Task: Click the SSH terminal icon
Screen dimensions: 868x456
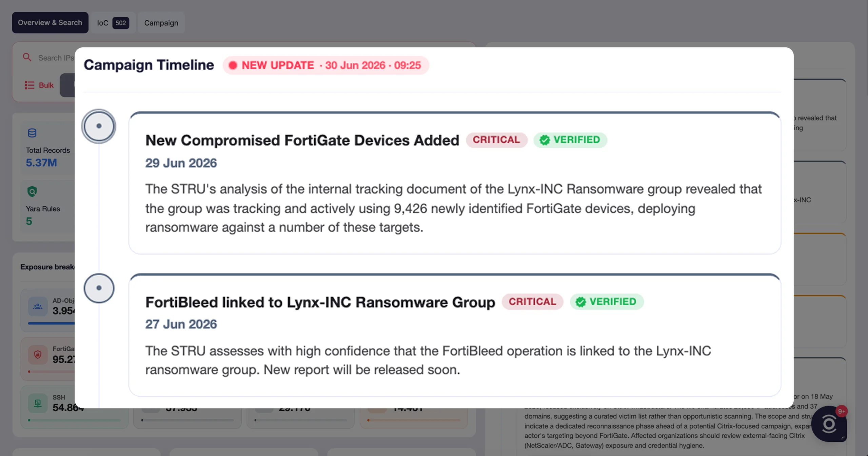Action: [38, 403]
